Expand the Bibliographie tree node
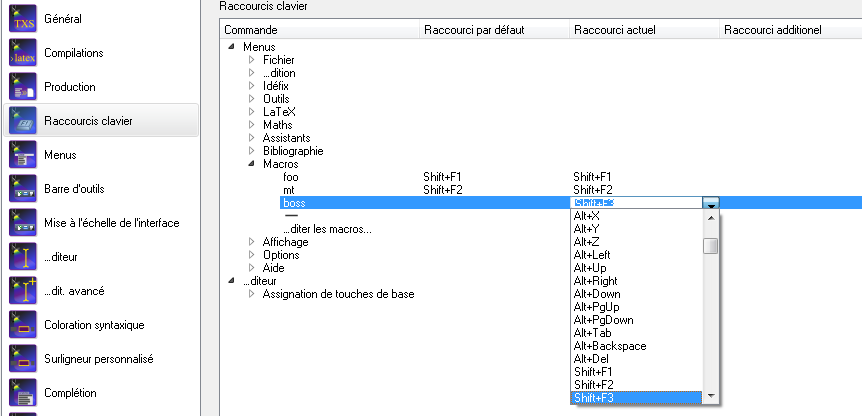This screenshot has width=862, height=416. (x=252, y=151)
